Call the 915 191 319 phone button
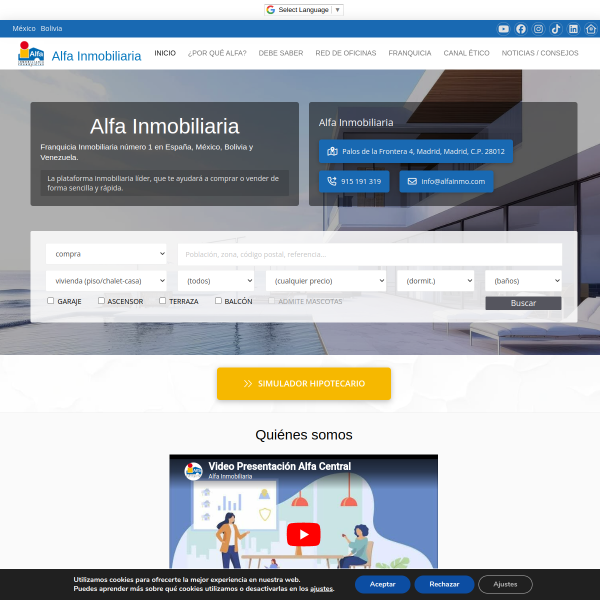This screenshot has height=600, width=600. 354,181
